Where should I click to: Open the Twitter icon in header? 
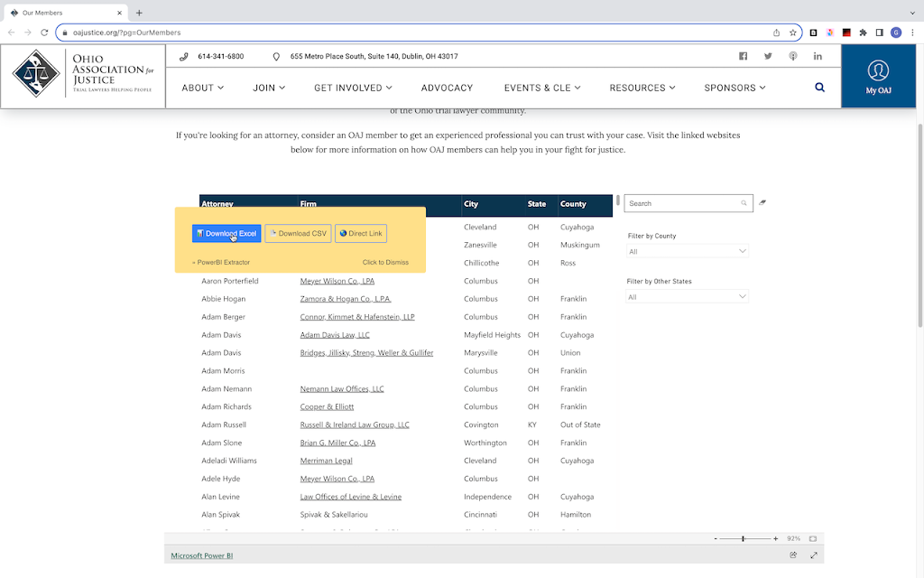[x=768, y=56]
